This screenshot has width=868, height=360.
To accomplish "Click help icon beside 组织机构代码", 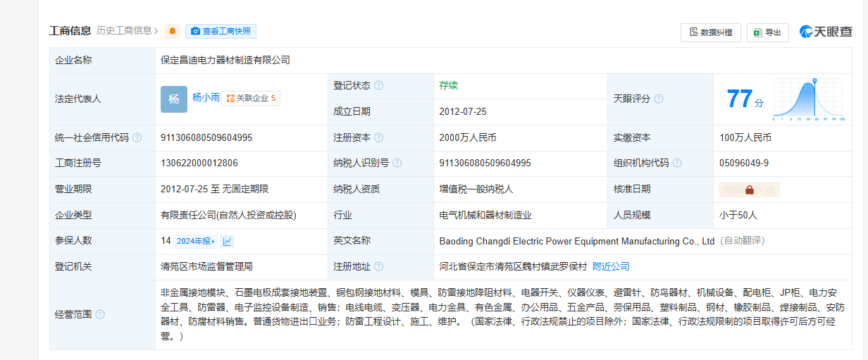I will point(677,163).
